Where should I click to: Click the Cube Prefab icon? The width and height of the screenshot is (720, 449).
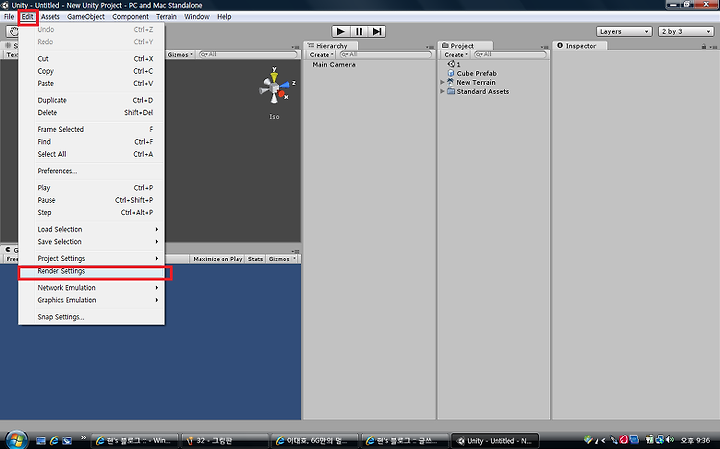coord(451,73)
